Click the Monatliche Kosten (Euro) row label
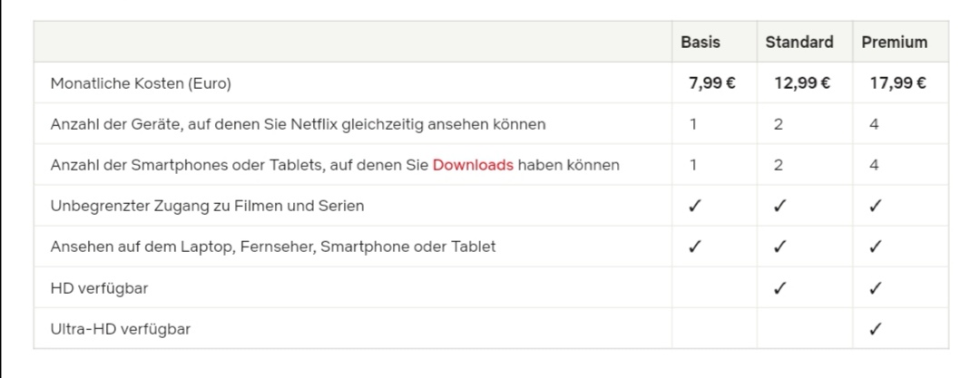The image size is (980, 378). coord(141,83)
